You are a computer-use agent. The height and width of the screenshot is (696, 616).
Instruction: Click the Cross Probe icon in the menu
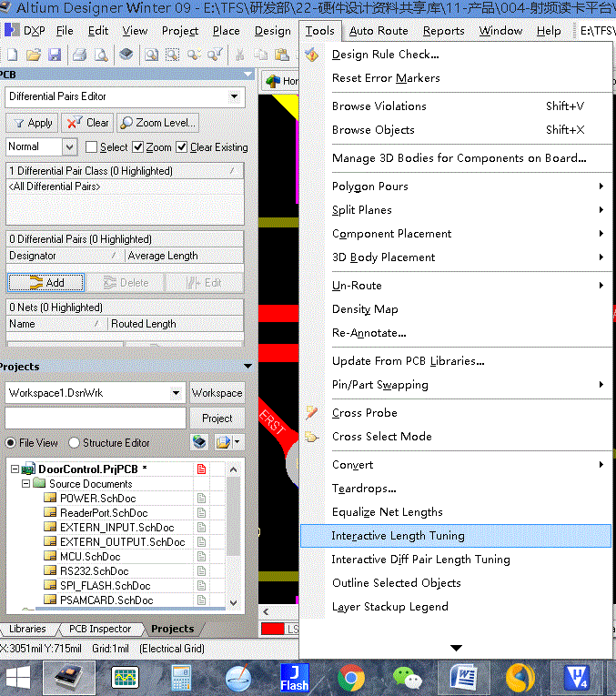tap(311, 413)
